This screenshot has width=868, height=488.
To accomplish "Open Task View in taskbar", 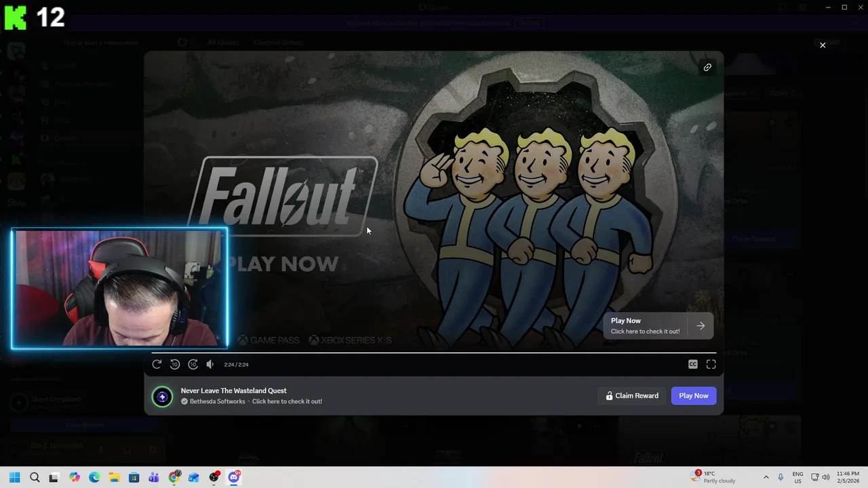I will pos(54,477).
